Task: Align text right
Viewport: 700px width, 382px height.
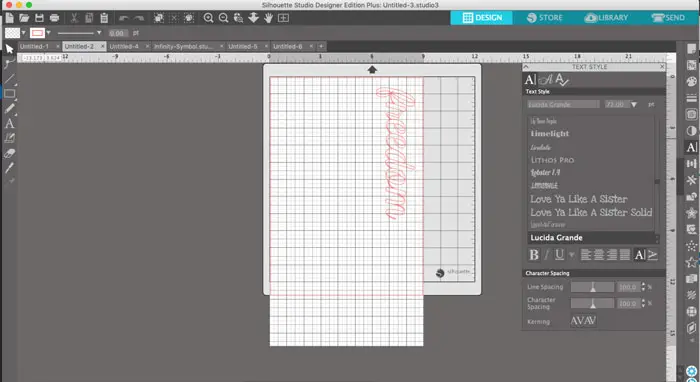Action: (x=612, y=255)
